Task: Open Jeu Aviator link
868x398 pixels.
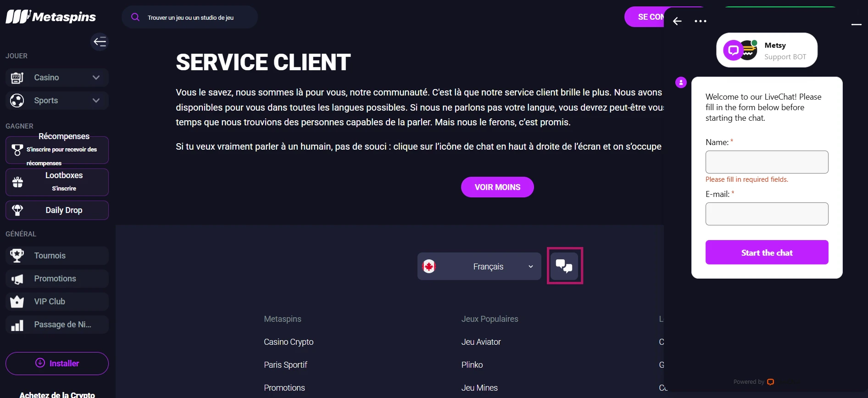Action: tap(481, 342)
